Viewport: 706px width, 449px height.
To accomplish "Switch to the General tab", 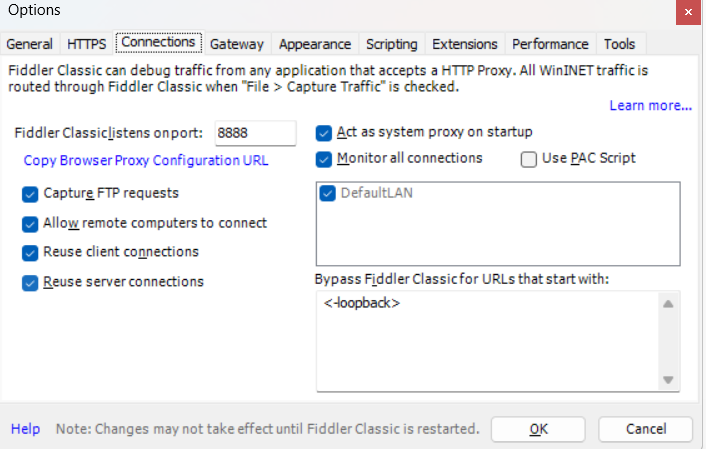I will [x=29, y=44].
